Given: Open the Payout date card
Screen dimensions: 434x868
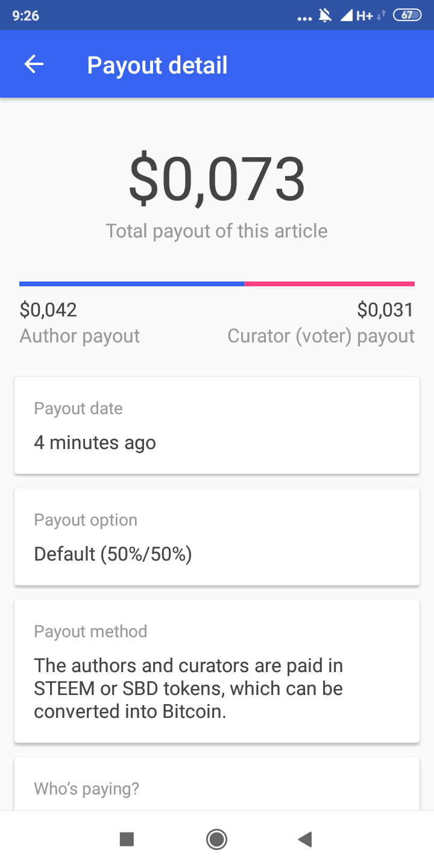Looking at the screenshot, I should pyautogui.click(x=217, y=426).
